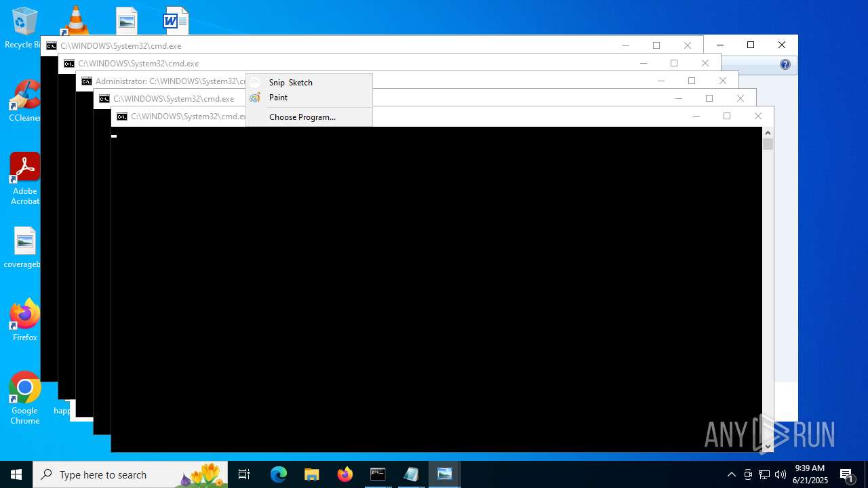Click the help question mark icon
The width and height of the screenshot is (868, 488).
click(x=785, y=64)
